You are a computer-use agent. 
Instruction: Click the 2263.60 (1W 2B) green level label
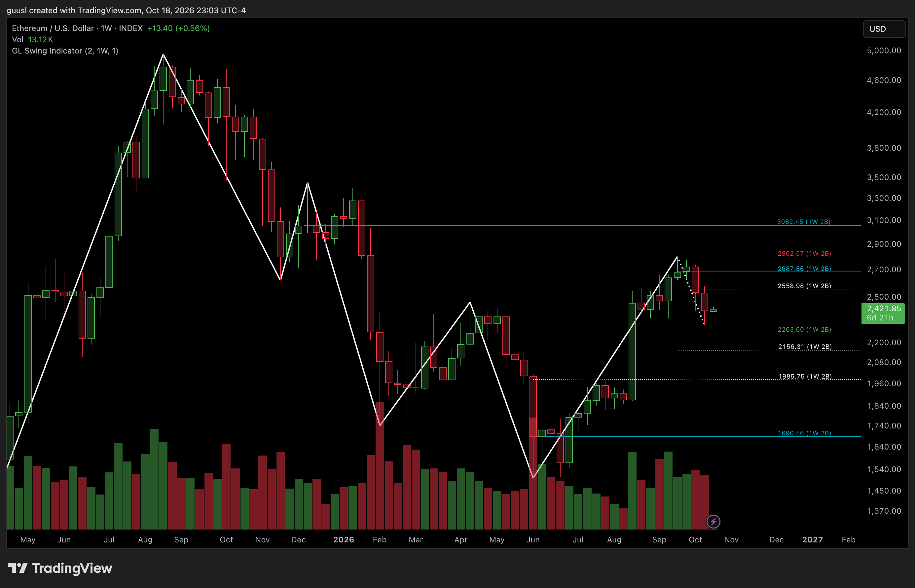click(804, 329)
